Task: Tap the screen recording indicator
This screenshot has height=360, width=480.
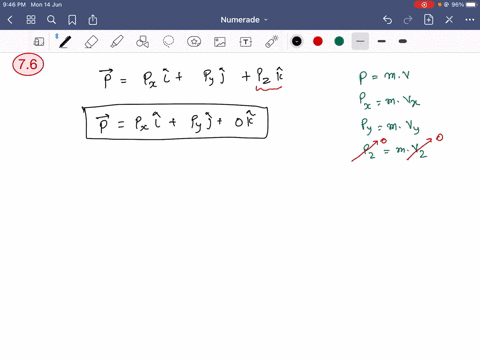Action: click(424, 5)
